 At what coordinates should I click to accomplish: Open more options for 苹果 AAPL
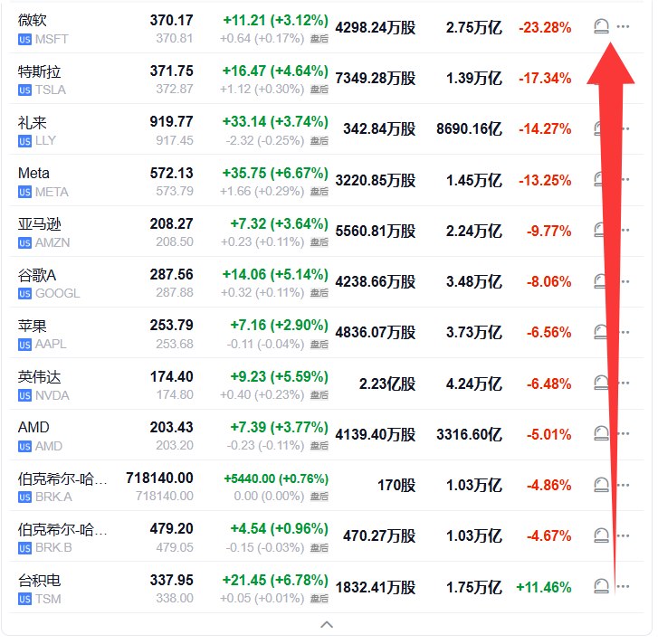[x=625, y=332]
